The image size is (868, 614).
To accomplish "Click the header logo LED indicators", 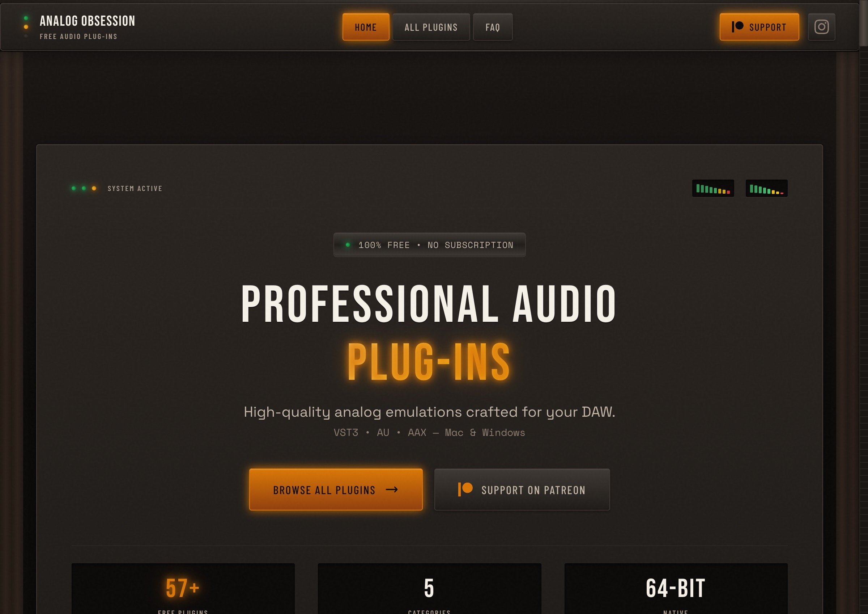I will [x=26, y=27].
